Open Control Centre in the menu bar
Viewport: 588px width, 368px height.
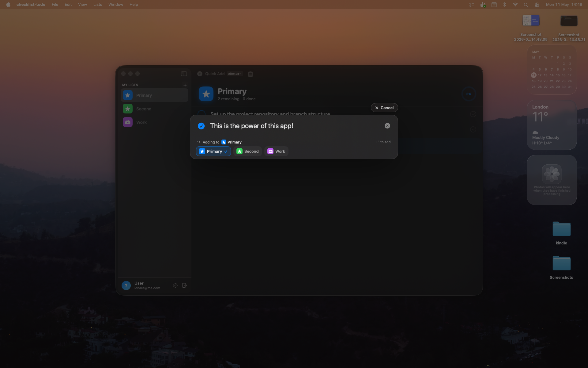tap(537, 5)
